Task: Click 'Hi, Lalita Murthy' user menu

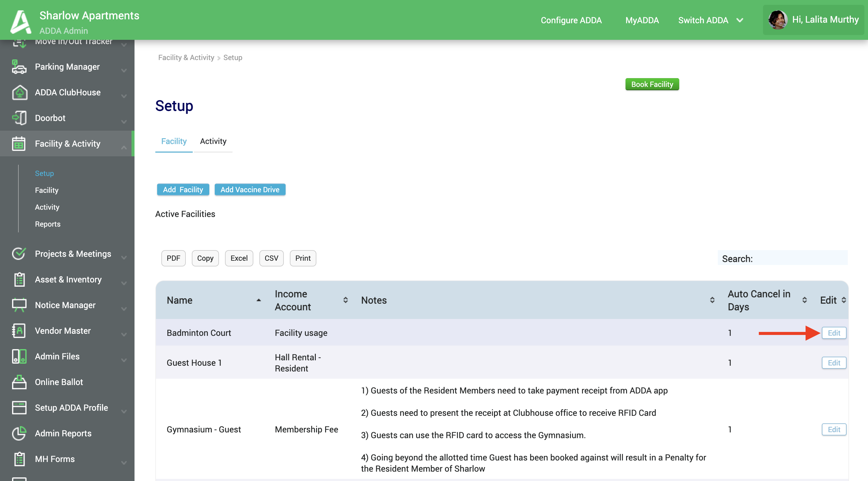Action: click(x=813, y=20)
